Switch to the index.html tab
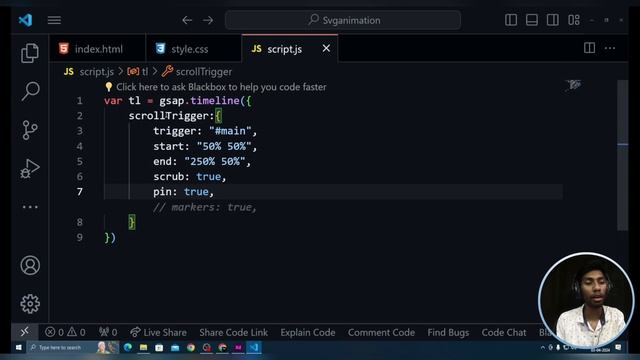The image size is (640, 360). (x=98, y=49)
